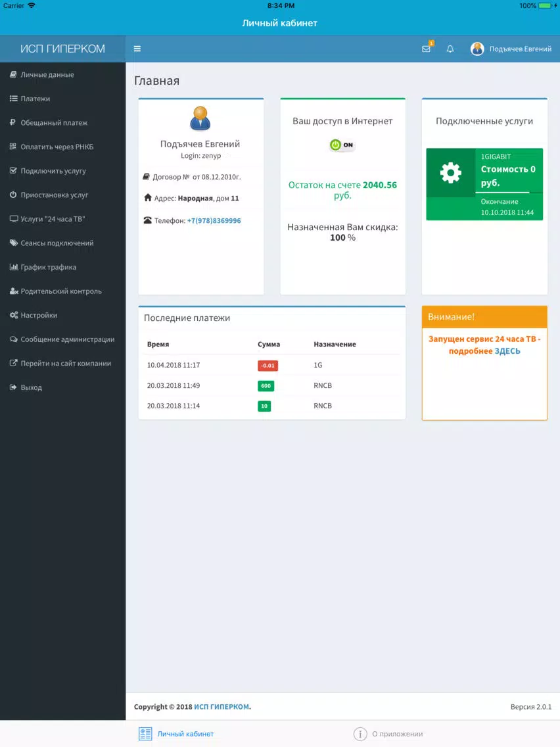Click green 10 payment badge
This screenshot has width=560, height=747.
coord(264,406)
